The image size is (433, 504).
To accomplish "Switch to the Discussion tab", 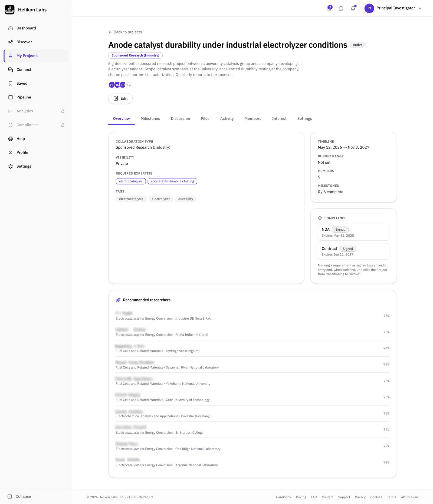I will pos(180,118).
